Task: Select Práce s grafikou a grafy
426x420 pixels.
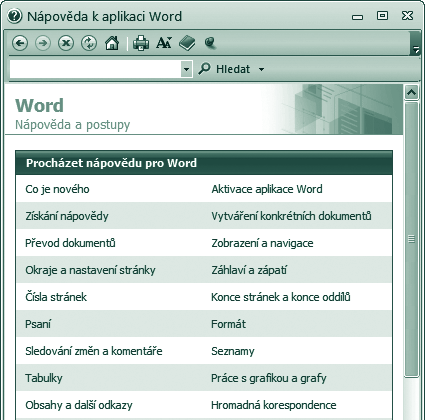Action: tap(269, 378)
